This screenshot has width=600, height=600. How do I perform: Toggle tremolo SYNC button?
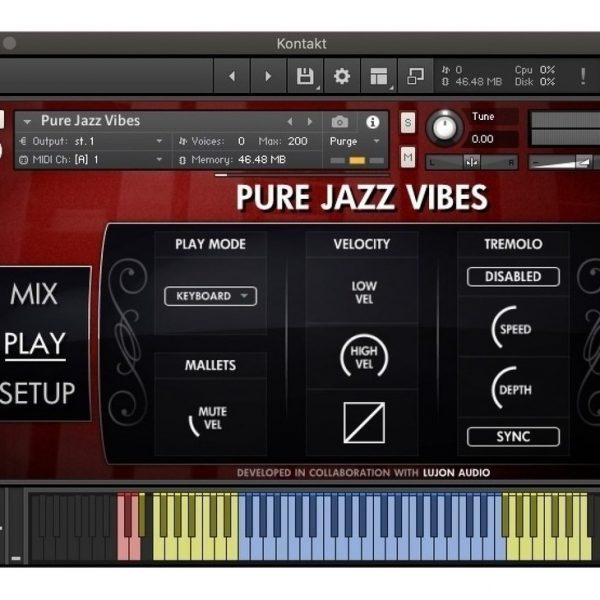tap(513, 437)
